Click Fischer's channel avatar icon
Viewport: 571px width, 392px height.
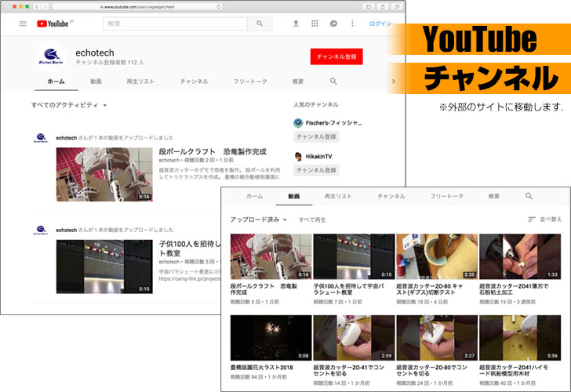(298, 123)
